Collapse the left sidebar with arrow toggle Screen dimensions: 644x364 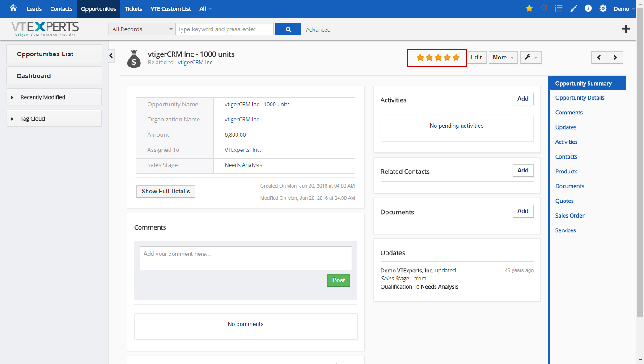[x=111, y=55]
